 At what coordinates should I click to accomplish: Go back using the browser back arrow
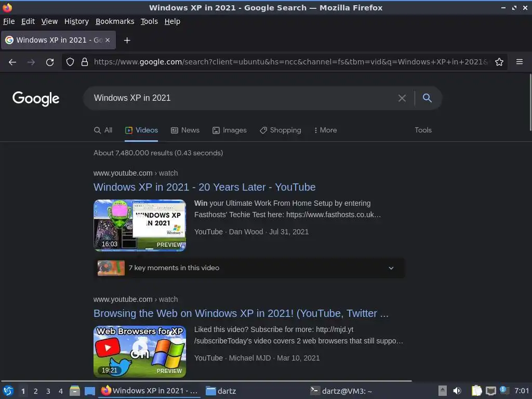(12, 62)
